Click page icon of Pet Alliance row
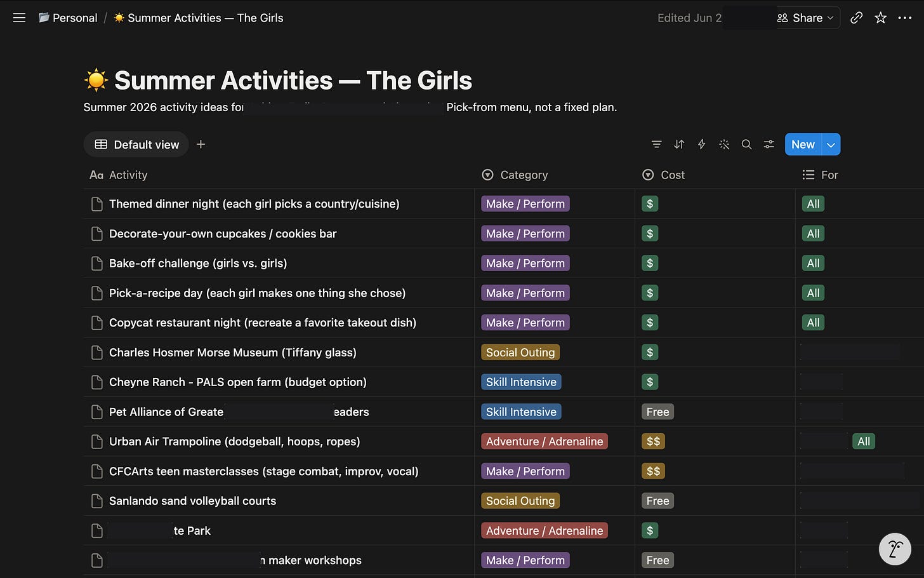This screenshot has width=924, height=578. click(x=97, y=412)
